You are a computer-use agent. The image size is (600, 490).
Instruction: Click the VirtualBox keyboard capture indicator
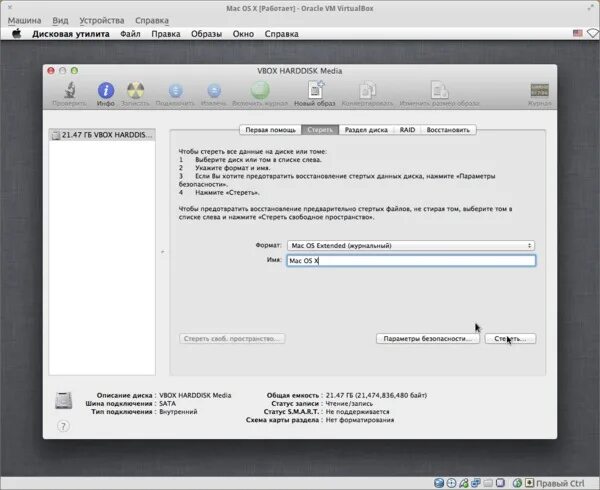529,483
